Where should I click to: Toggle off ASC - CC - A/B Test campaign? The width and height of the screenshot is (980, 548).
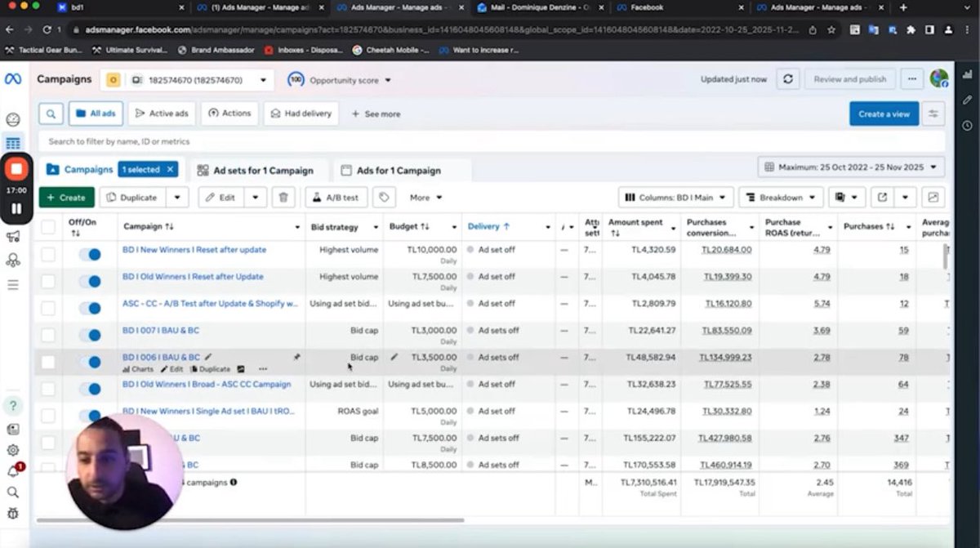(90, 309)
